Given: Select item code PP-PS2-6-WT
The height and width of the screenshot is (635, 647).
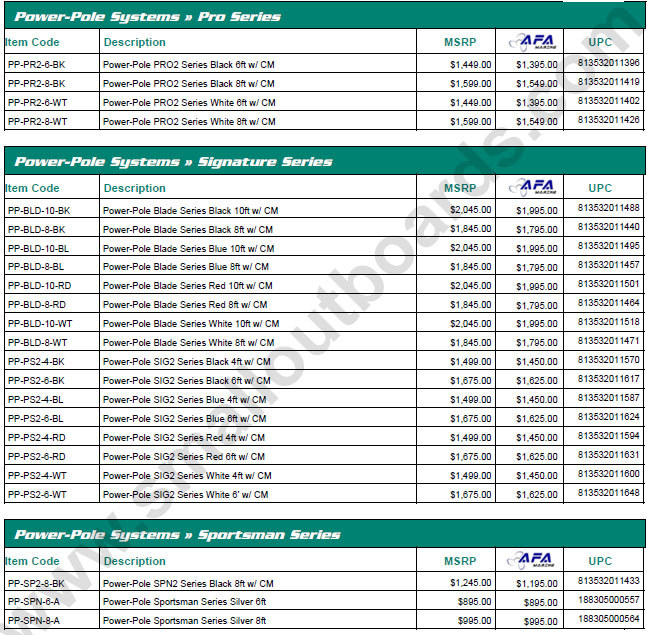Looking at the screenshot, I should pyautogui.click(x=37, y=495).
